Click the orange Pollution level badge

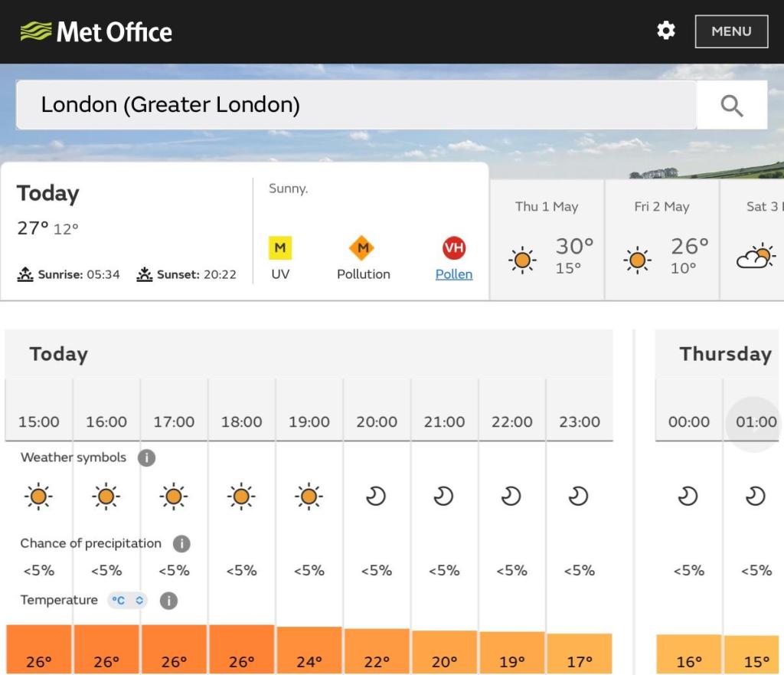pyautogui.click(x=363, y=248)
